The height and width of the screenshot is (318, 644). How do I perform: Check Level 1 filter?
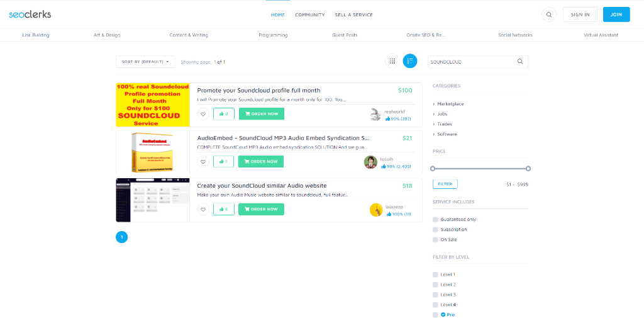[435, 275]
